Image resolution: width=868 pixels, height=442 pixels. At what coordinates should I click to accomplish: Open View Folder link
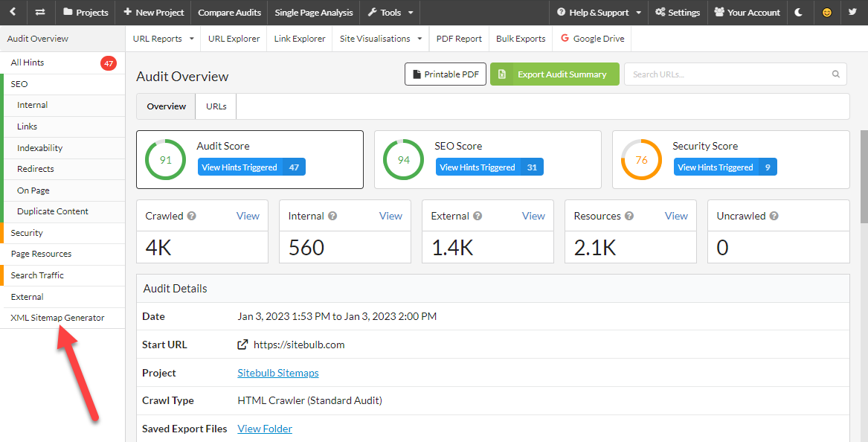click(265, 429)
